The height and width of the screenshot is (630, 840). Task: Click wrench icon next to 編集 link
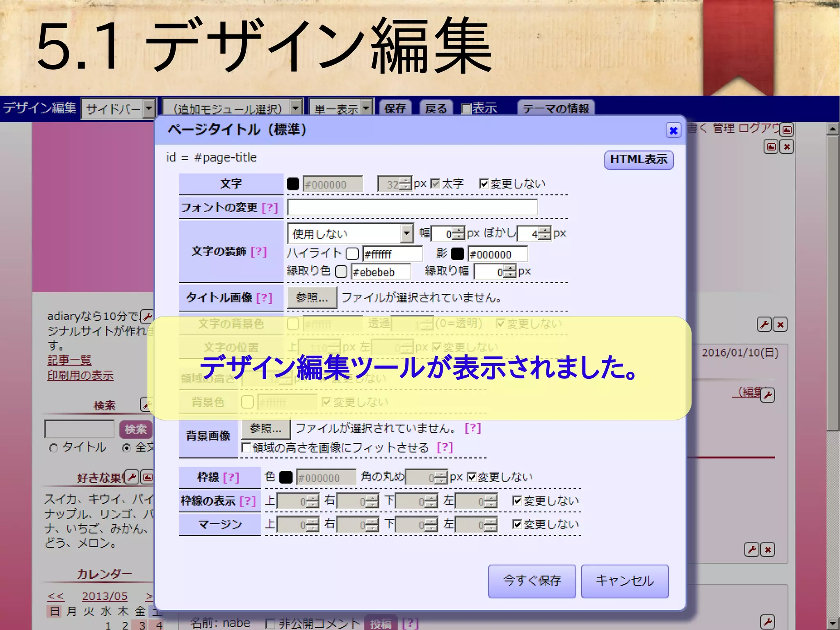coord(767,395)
